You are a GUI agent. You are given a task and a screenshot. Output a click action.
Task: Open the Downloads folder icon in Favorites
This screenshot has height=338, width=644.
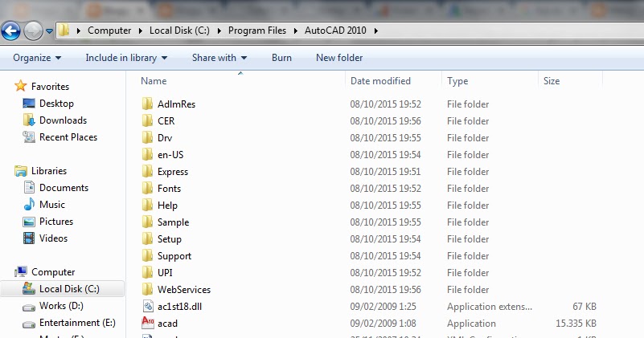[x=29, y=120]
